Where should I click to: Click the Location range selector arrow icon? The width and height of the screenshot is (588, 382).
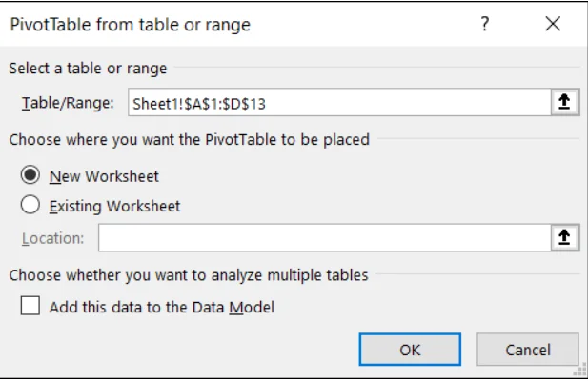pyautogui.click(x=565, y=237)
